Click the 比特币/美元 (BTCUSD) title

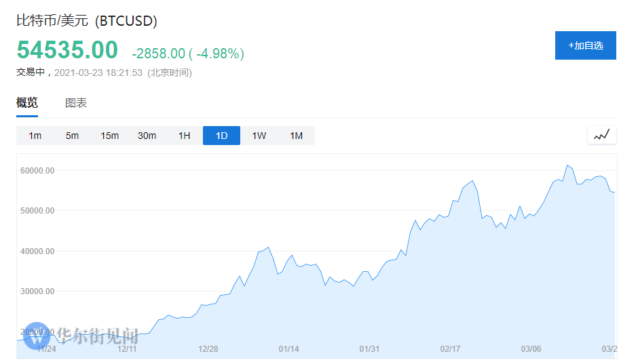point(87,21)
